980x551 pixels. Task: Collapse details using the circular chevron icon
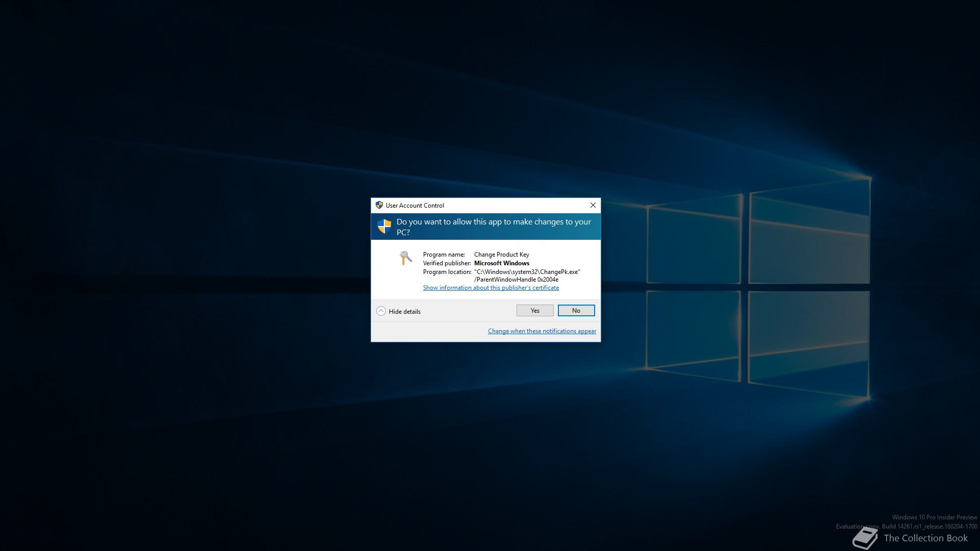pyautogui.click(x=381, y=311)
